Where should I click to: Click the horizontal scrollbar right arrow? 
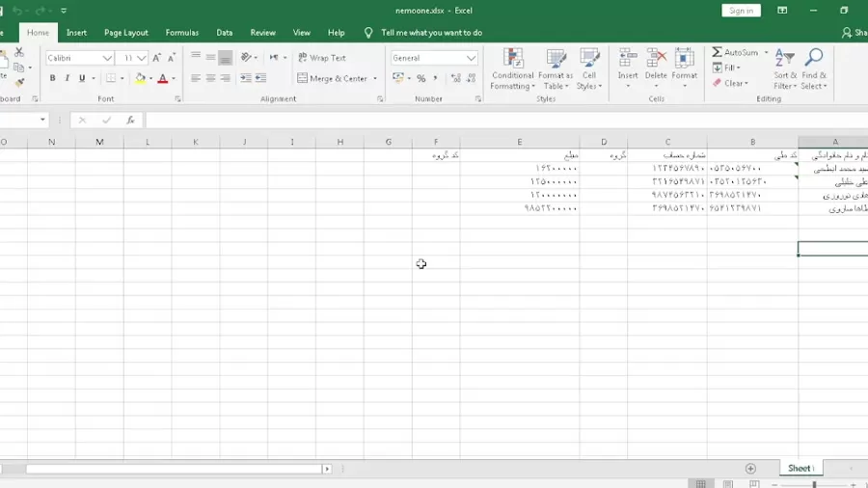click(x=327, y=469)
